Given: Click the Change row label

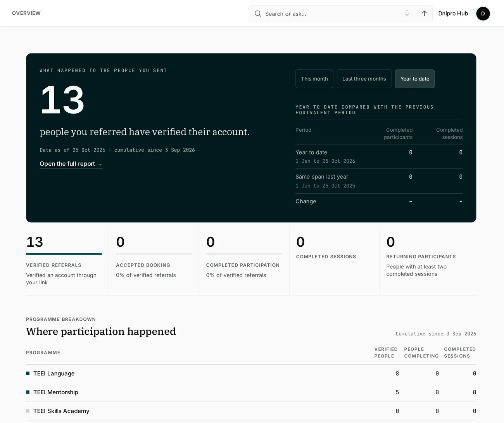Looking at the screenshot, I should click(x=306, y=201).
